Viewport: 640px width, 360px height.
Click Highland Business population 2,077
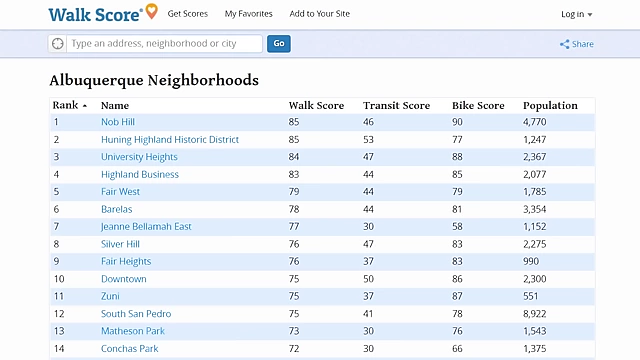(535, 175)
